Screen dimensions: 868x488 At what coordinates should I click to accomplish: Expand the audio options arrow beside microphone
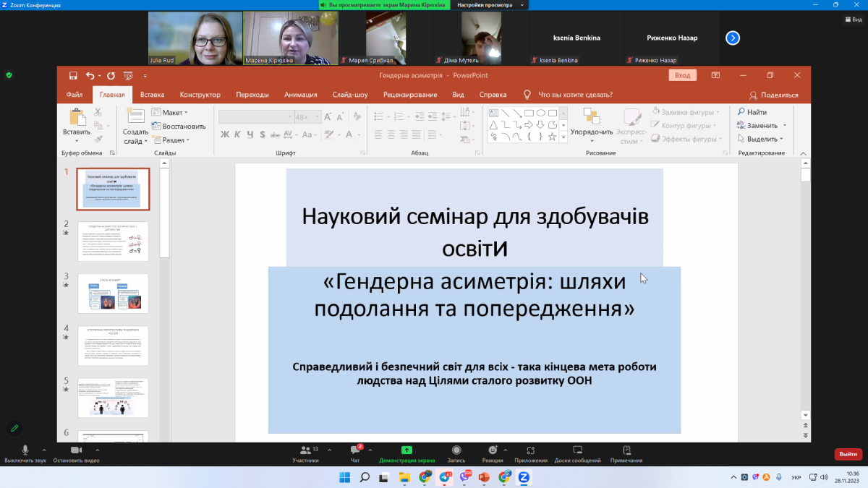tap(45, 450)
